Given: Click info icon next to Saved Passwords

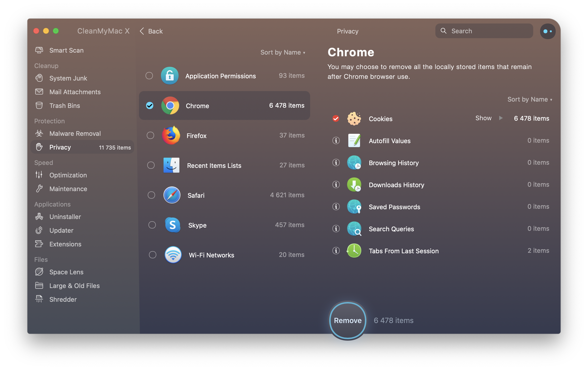Looking at the screenshot, I should click(336, 207).
